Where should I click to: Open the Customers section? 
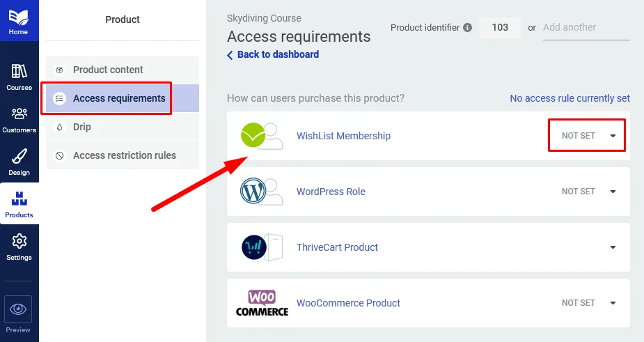(x=19, y=120)
